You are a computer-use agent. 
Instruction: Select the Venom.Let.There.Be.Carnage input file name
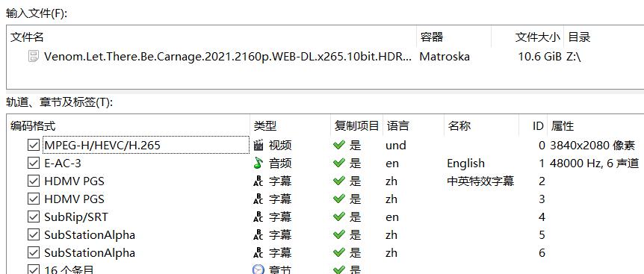tap(228, 56)
